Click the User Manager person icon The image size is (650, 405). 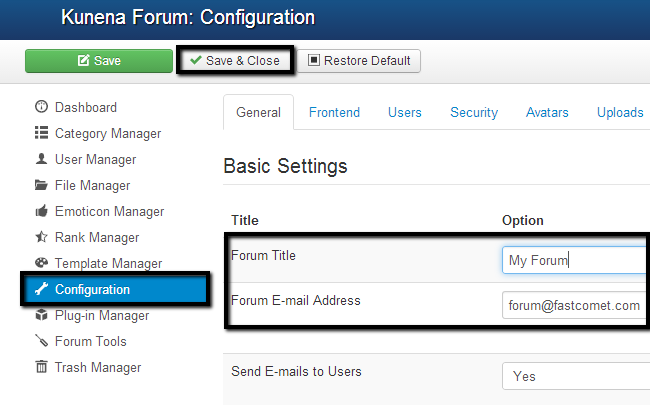(x=41, y=159)
